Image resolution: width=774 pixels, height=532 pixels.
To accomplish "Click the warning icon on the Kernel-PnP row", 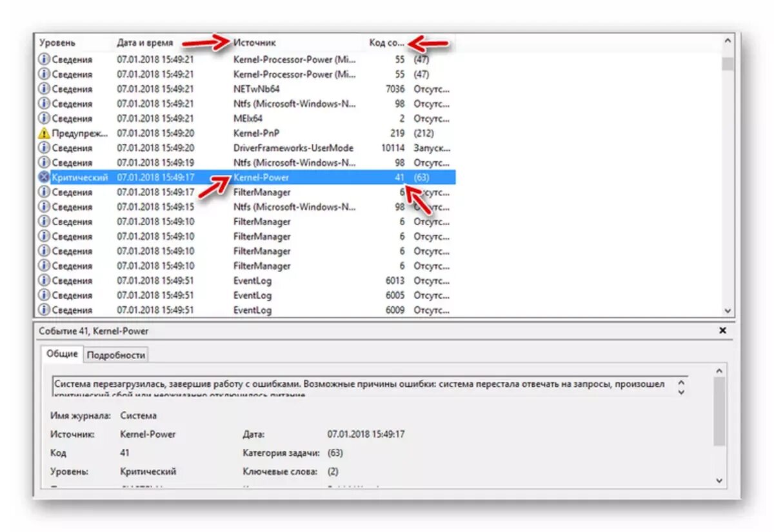I will [44, 133].
